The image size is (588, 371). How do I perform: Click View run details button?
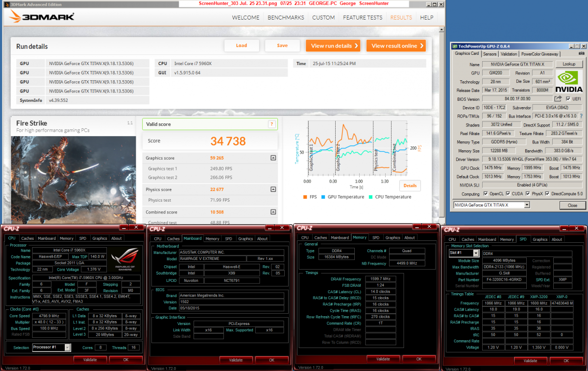click(x=333, y=46)
